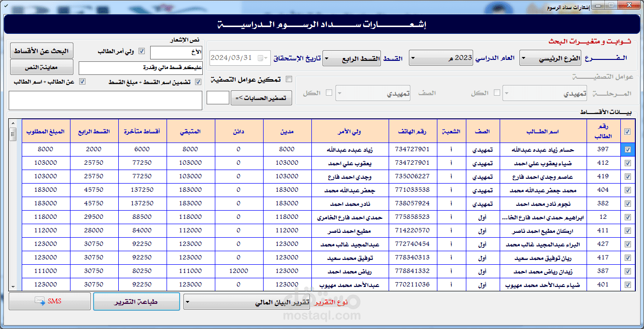Screen dimensions: 644x329
Task: Click the large empty notification text box
Action: [106, 100]
